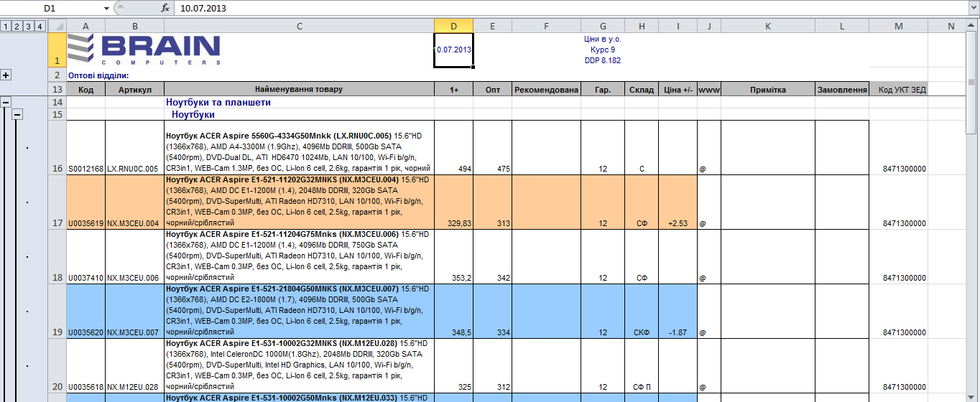Open the @ web link in row 20
The width and height of the screenshot is (980, 402).
pos(702,388)
